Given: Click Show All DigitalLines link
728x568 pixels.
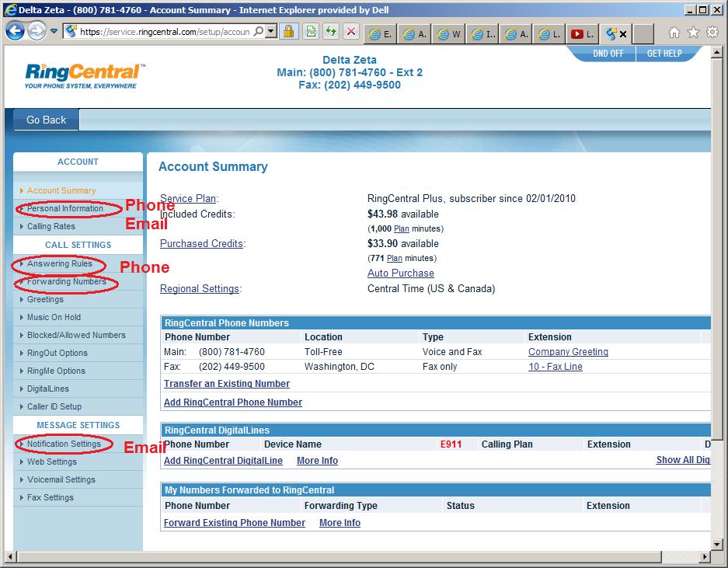Looking at the screenshot, I should (x=683, y=460).
